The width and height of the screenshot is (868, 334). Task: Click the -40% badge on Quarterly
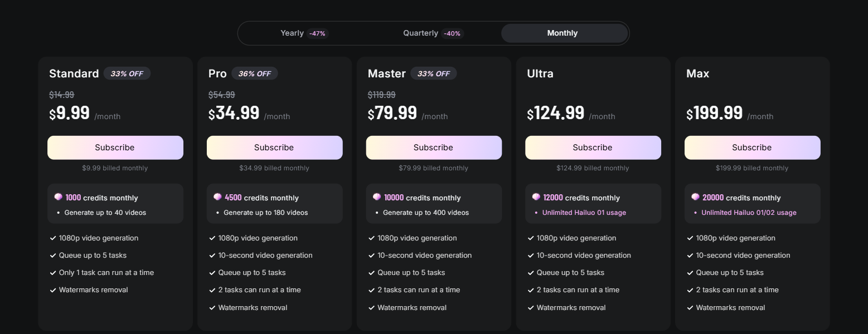point(452,33)
